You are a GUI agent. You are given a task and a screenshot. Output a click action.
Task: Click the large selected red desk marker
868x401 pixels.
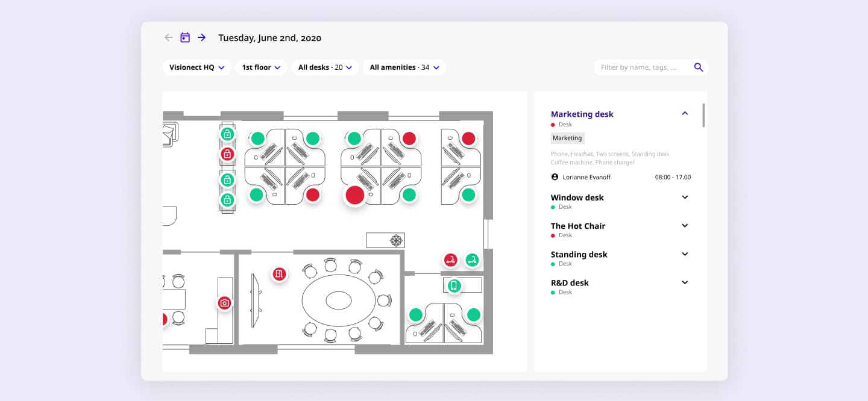[355, 194]
